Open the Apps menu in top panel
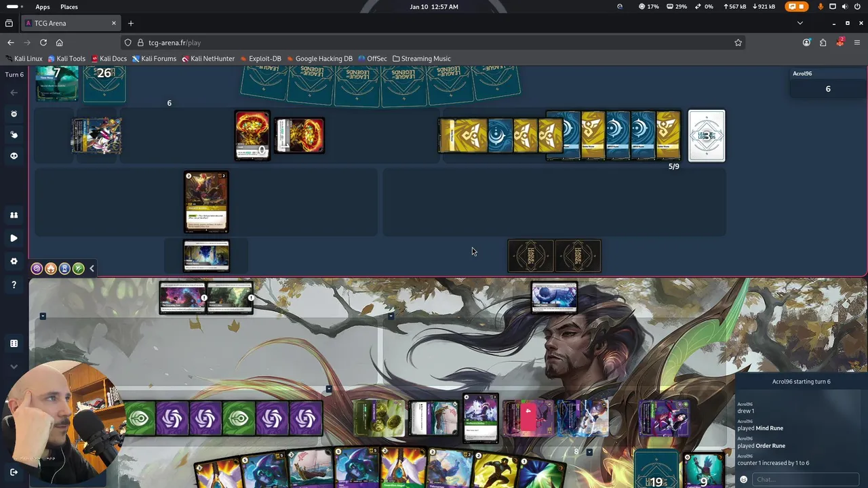This screenshot has width=868, height=488. pyautogui.click(x=43, y=7)
